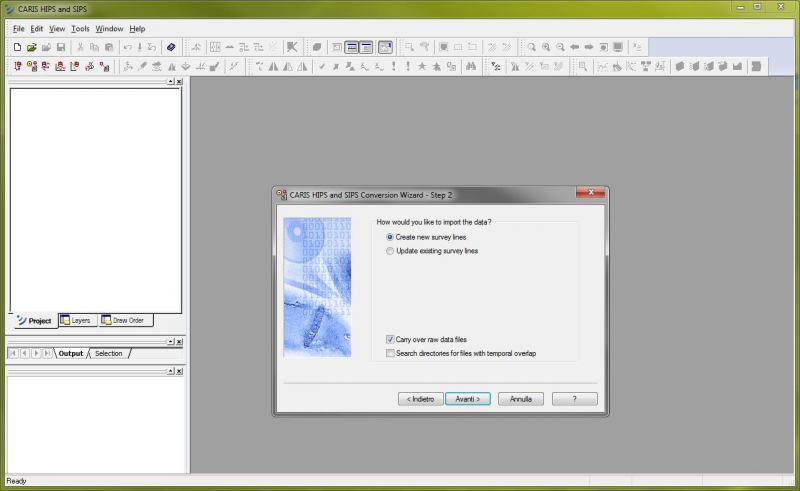Screen dimensions: 800x491
Task: Open the Help menu
Action: 137,29
